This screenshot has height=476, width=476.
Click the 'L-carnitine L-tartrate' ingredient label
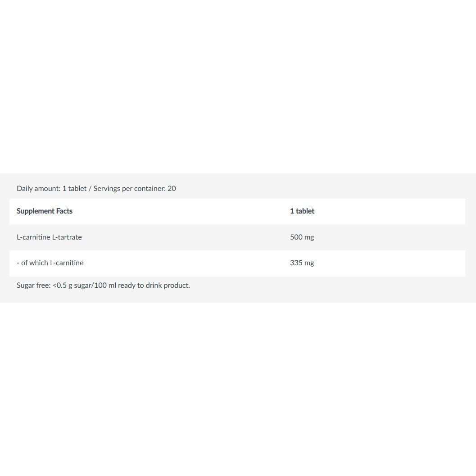tap(49, 237)
